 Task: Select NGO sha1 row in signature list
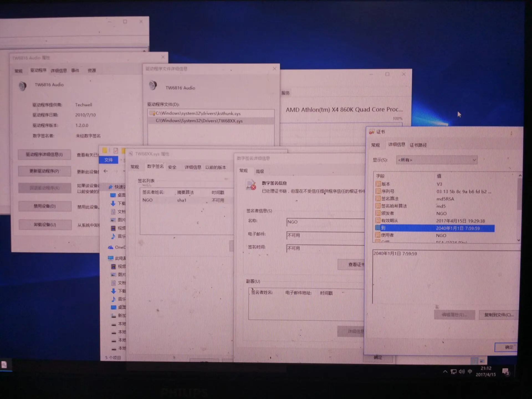coord(187,200)
